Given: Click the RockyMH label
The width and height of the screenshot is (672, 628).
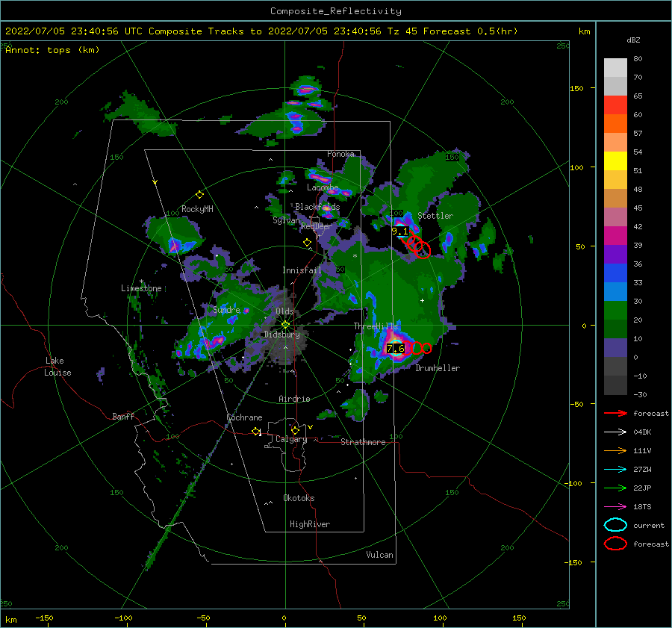Looking at the screenshot, I should click(x=197, y=209).
